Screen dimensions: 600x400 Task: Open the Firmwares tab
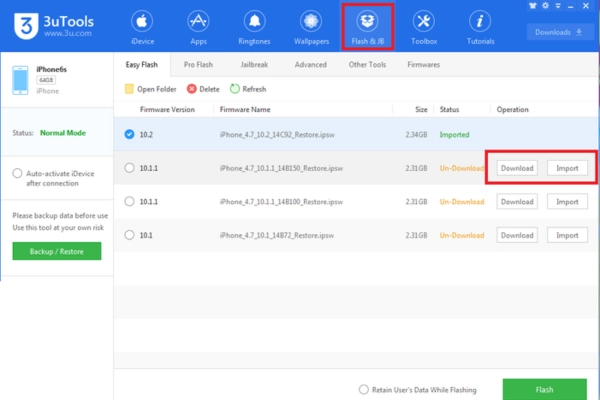(x=424, y=64)
